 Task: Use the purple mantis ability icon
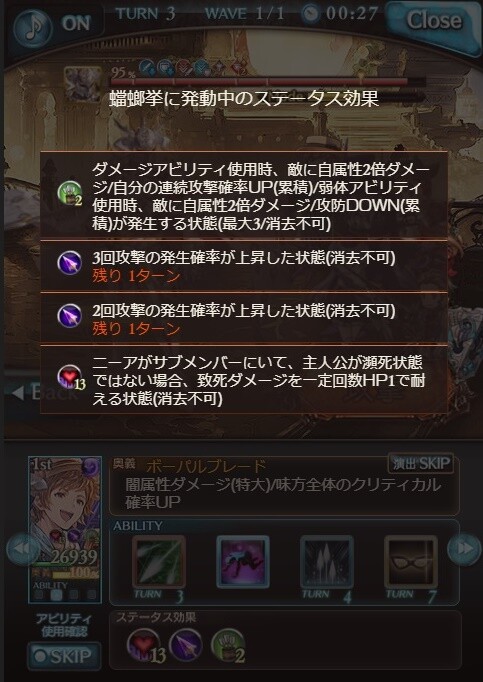243,562
